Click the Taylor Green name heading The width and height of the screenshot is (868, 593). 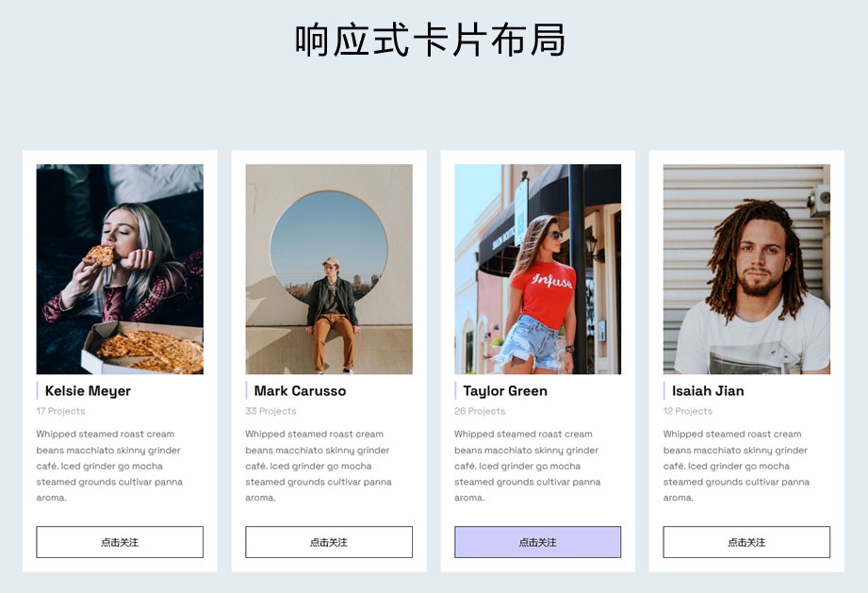point(505,391)
